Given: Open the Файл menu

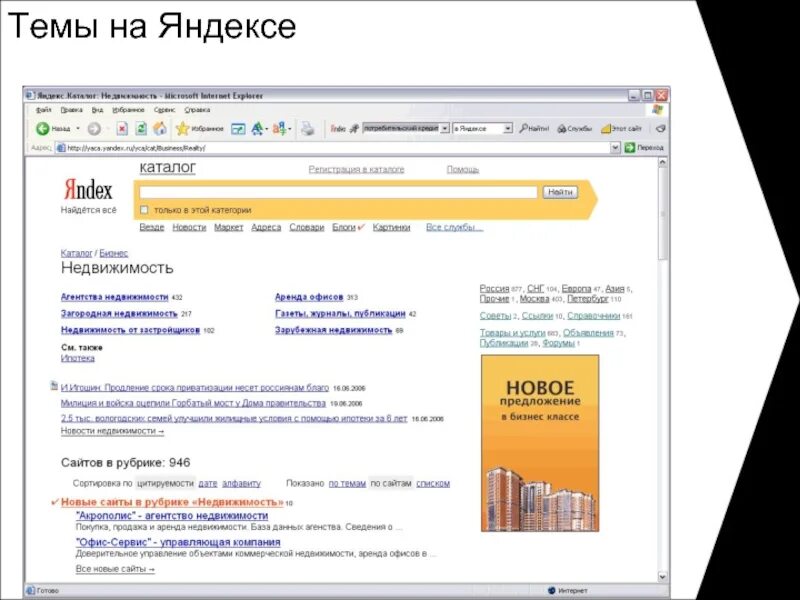Looking at the screenshot, I should (44, 110).
